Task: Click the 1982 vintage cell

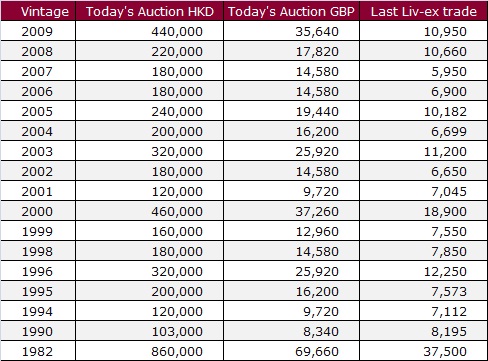Action: [x=37, y=351]
